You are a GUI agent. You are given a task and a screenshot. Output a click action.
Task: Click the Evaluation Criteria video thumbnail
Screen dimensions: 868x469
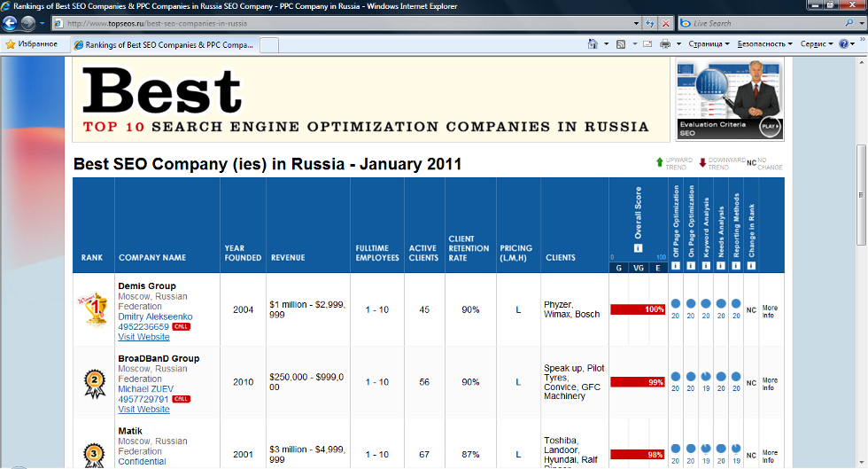point(730,100)
